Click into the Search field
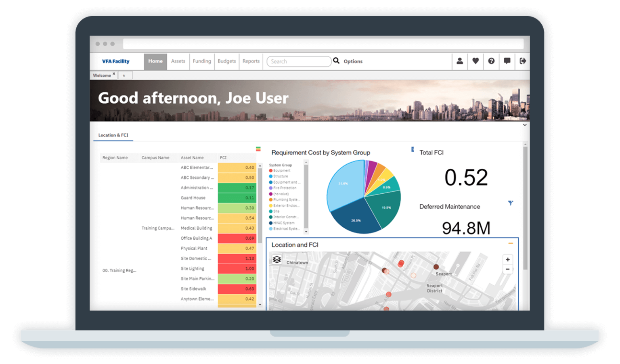Viewport: 620px width, 364px height. pos(299,61)
